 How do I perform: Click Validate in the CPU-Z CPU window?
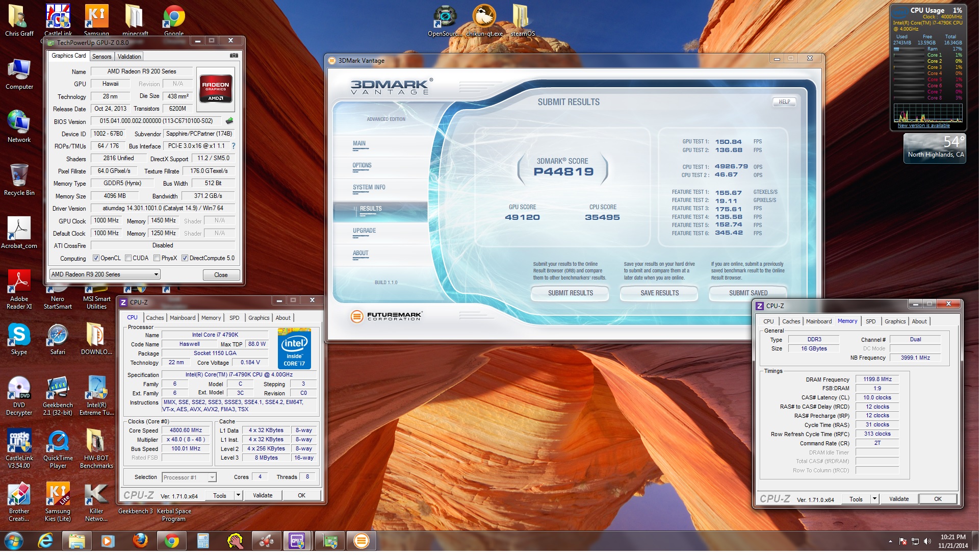tap(263, 495)
